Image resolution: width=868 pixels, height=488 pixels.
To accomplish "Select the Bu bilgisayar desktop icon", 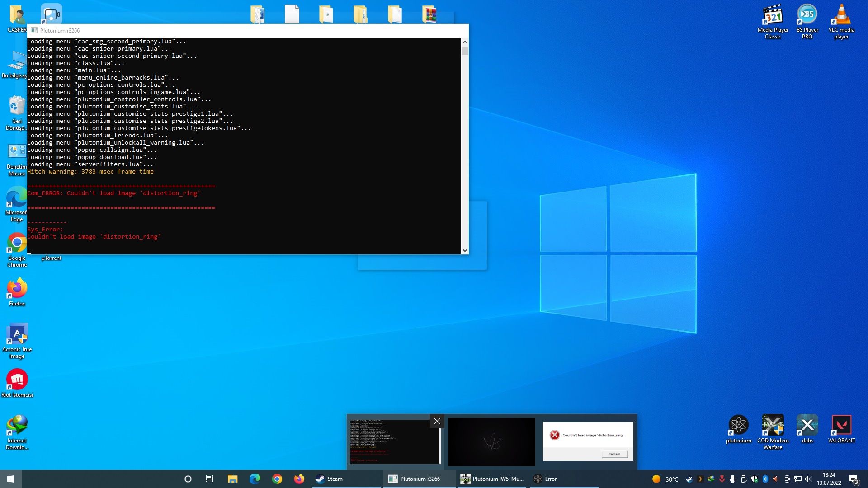I will click(14, 64).
